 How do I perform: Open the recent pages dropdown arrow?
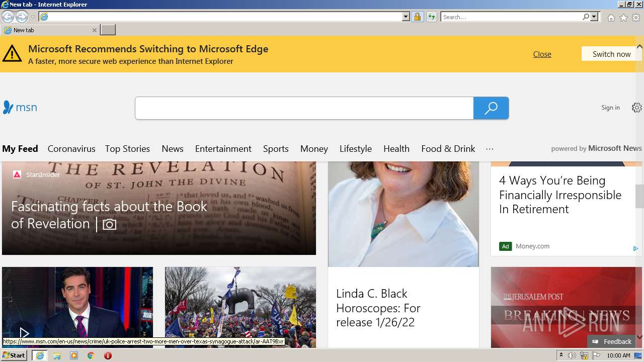coord(33,17)
